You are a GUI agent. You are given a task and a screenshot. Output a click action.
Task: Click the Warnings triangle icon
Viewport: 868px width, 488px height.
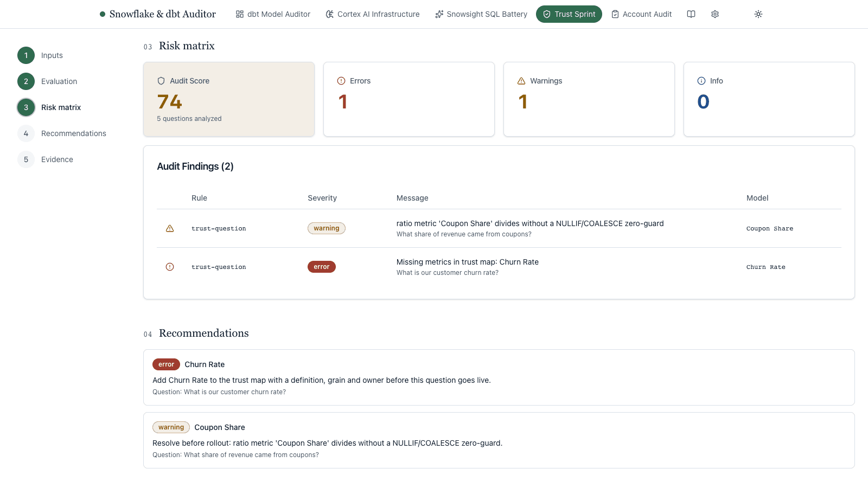(521, 81)
